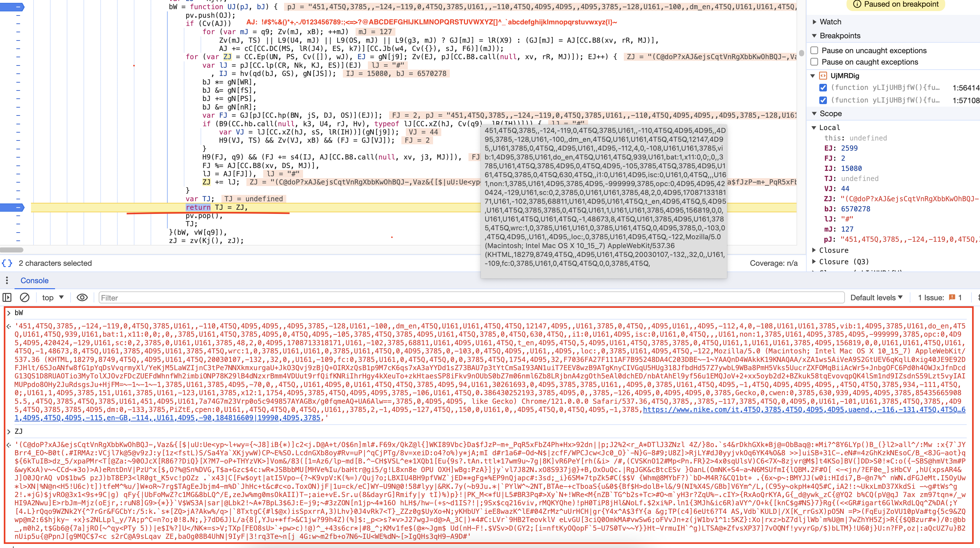Select the EJ: 2599 scope variable
Viewport: 980px width, 548px height.
(x=841, y=148)
